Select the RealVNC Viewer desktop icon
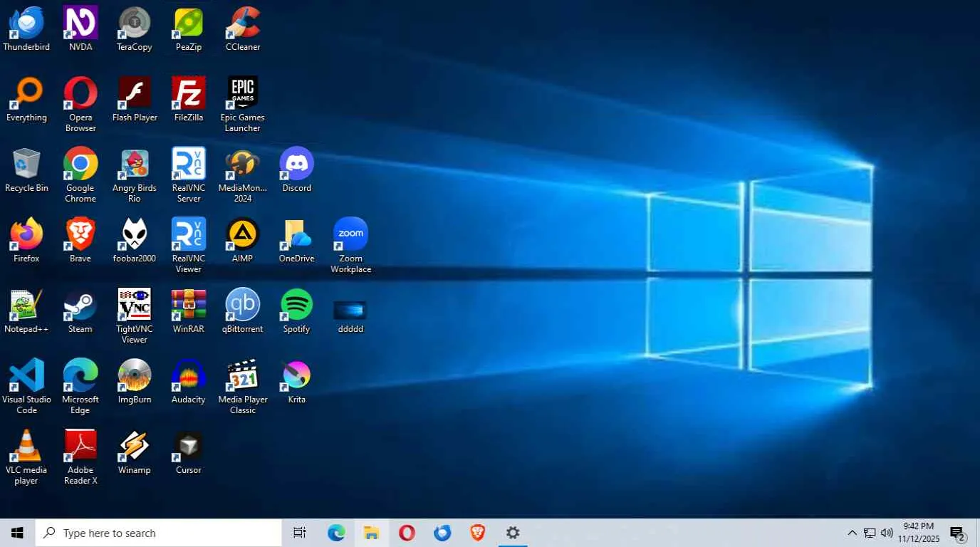This screenshot has width=980, height=547. tap(189, 246)
